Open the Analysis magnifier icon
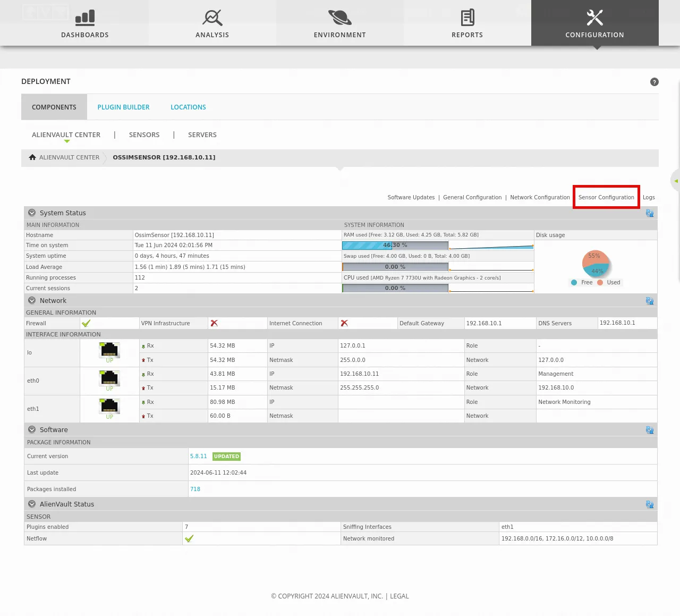 point(212,18)
